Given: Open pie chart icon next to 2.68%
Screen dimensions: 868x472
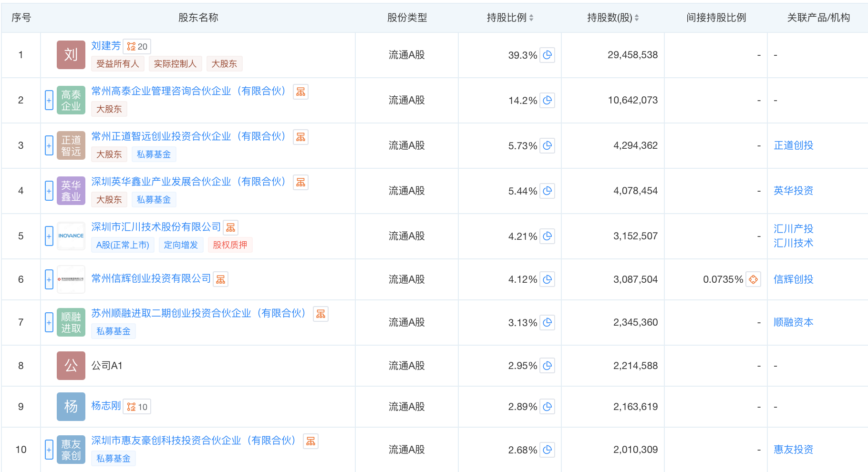Looking at the screenshot, I should (x=548, y=450).
